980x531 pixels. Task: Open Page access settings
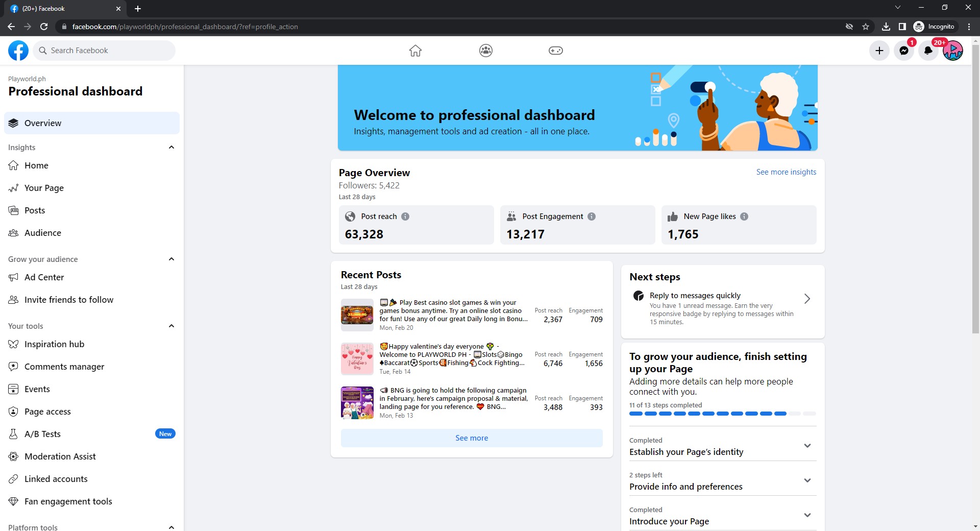point(92,412)
